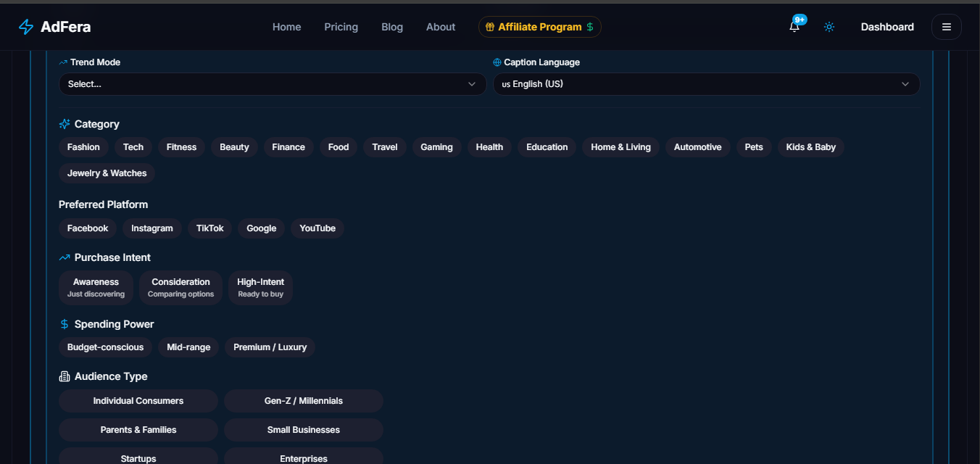
Task: Set purchase intent to High-Intent
Action: 261,288
